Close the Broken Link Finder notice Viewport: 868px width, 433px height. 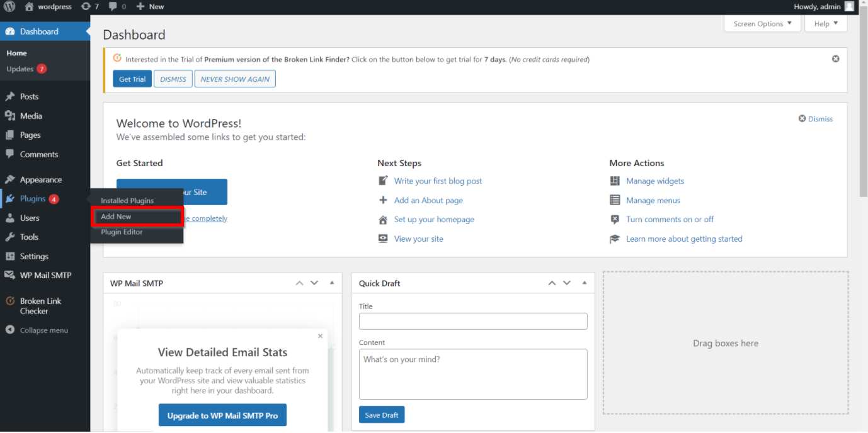pyautogui.click(x=836, y=59)
